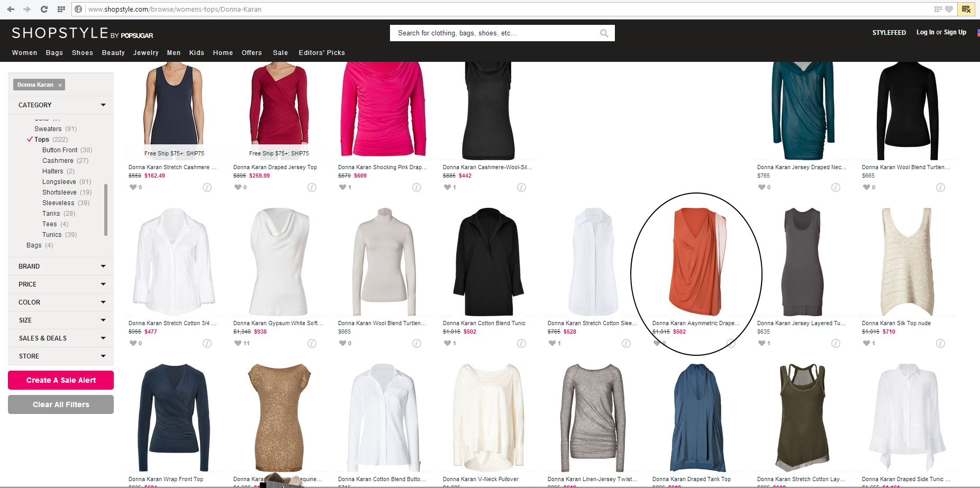980x488 pixels.
Task: Open the Donna Karan V-Neck Pullover title
Action: pos(480,480)
